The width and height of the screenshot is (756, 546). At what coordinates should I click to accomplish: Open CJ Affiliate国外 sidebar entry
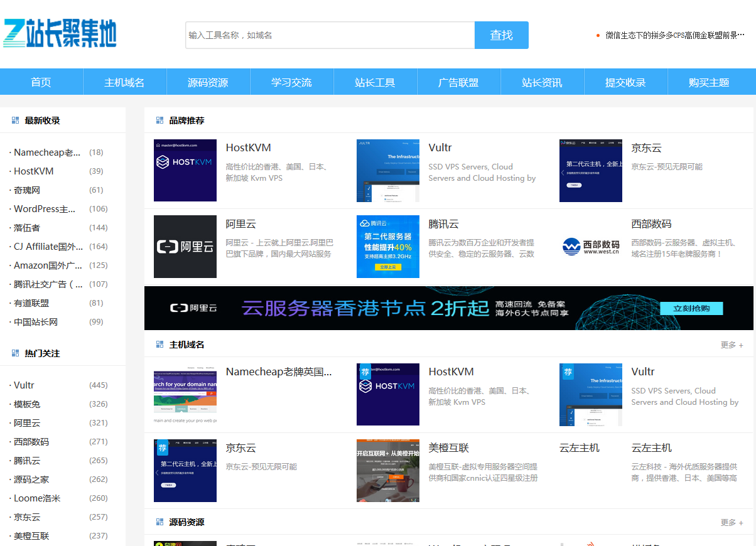pyautogui.click(x=48, y=247)
